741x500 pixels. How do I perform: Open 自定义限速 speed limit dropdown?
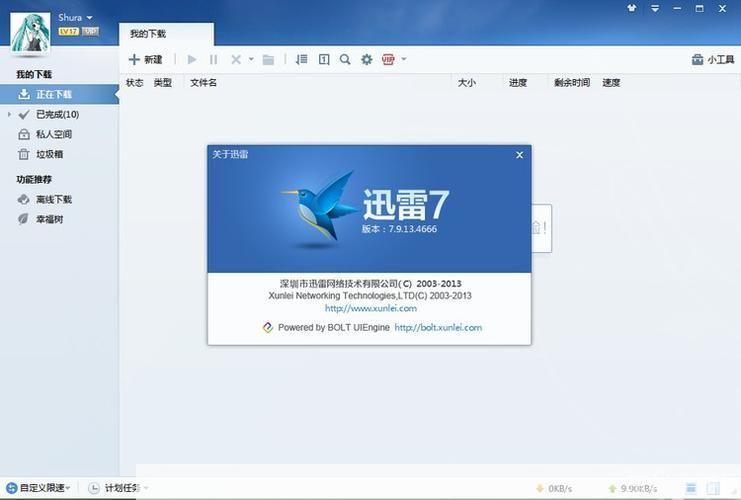pyautogui.click(x=38, y=488)
